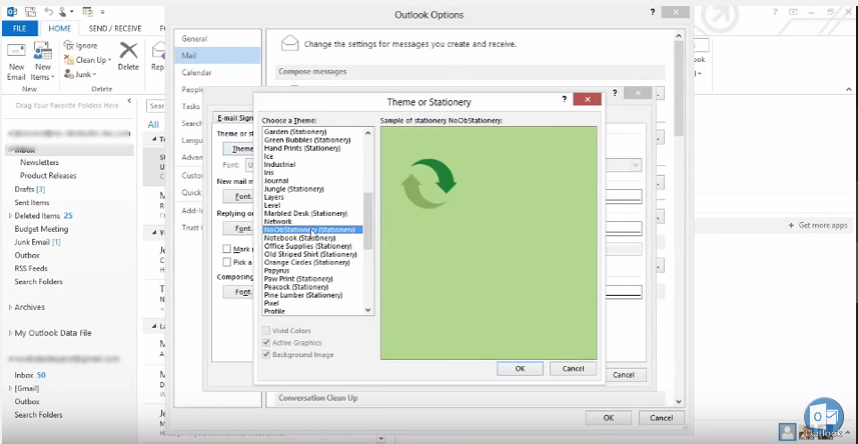
Task: Select the Hand Prints (Stationery) theme
Action: tap(302, 148)
